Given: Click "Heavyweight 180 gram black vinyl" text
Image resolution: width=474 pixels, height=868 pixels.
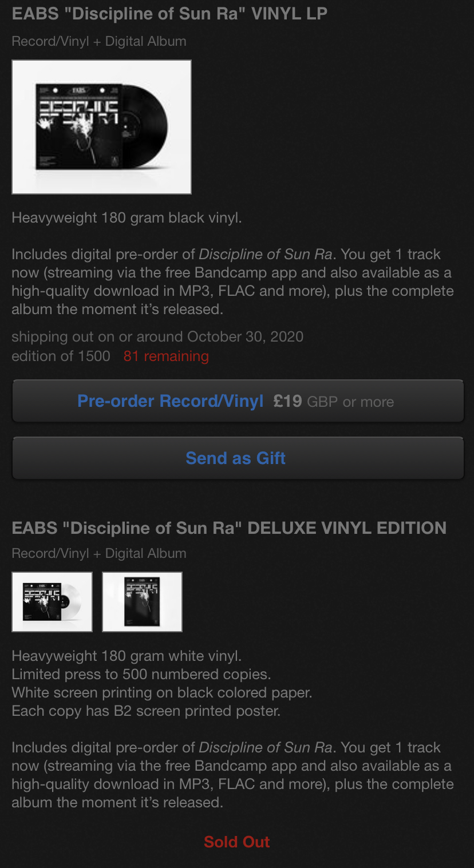Looking at the screenshot, I should tap(127, 218).
